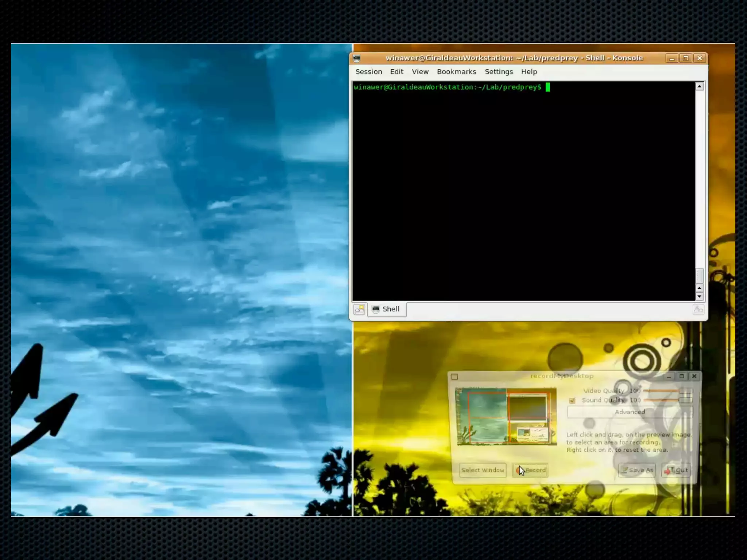Start recording with the Record button

click(530, 470)
